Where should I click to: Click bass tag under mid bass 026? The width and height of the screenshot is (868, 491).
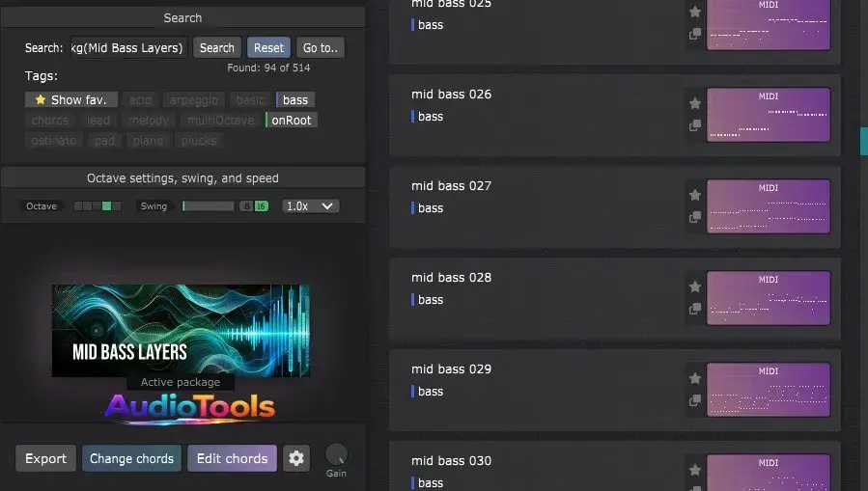coord(428,117)
